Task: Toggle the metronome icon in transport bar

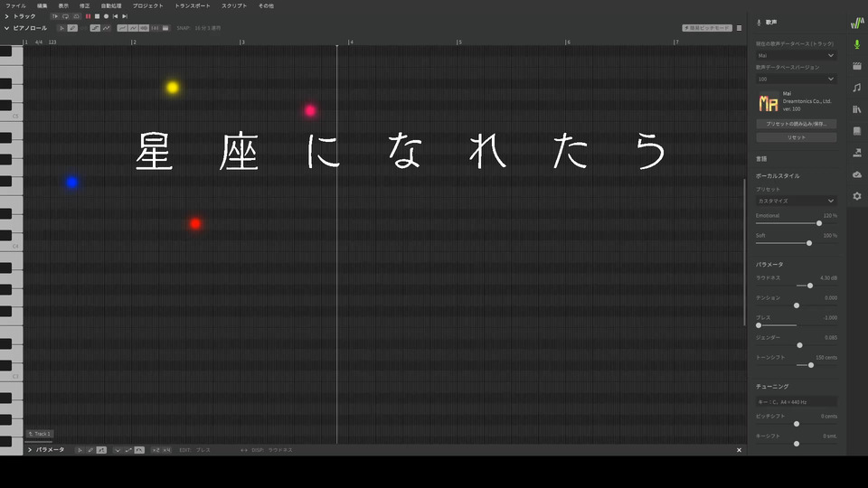Action: (76, 16)
